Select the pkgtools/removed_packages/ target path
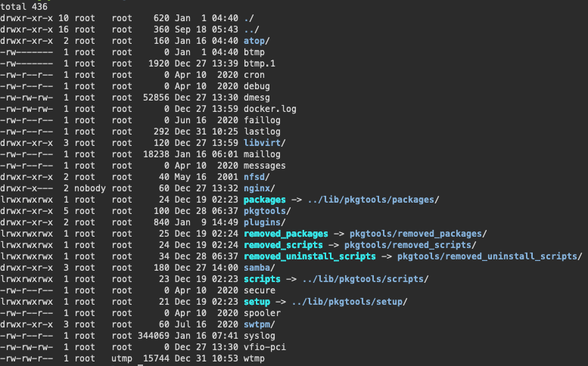This screenshot has height=366, width=588. (418, 234)
